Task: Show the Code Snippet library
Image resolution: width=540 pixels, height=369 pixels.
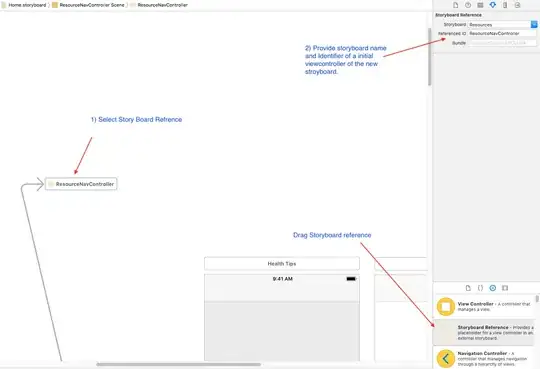Action: (x=480, y=288)
